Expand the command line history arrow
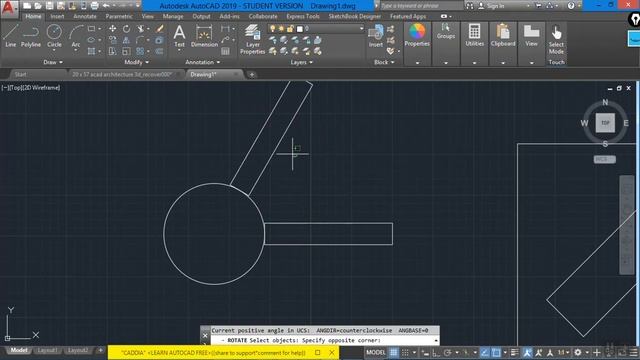 tap(436, 340)
